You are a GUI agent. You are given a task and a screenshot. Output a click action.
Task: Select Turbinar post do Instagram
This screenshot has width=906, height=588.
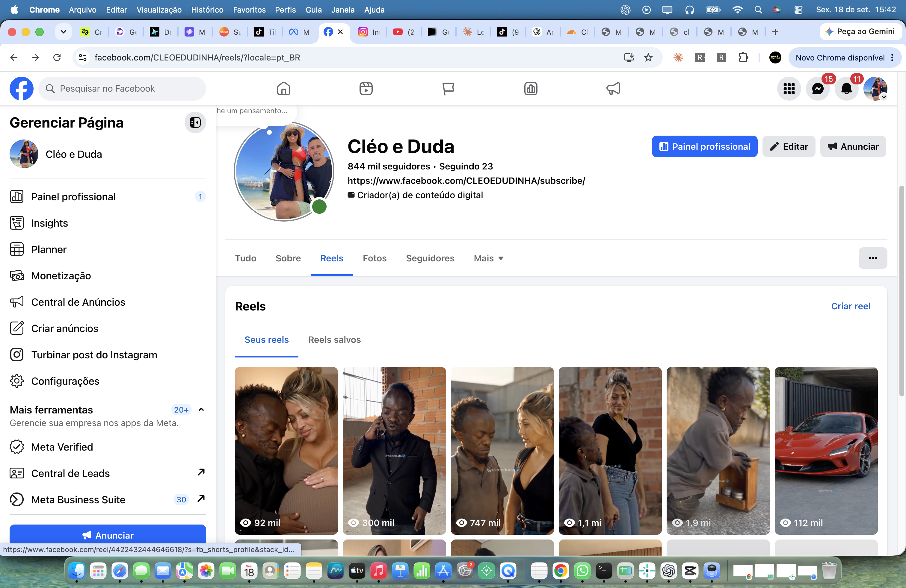pos(108,354)
